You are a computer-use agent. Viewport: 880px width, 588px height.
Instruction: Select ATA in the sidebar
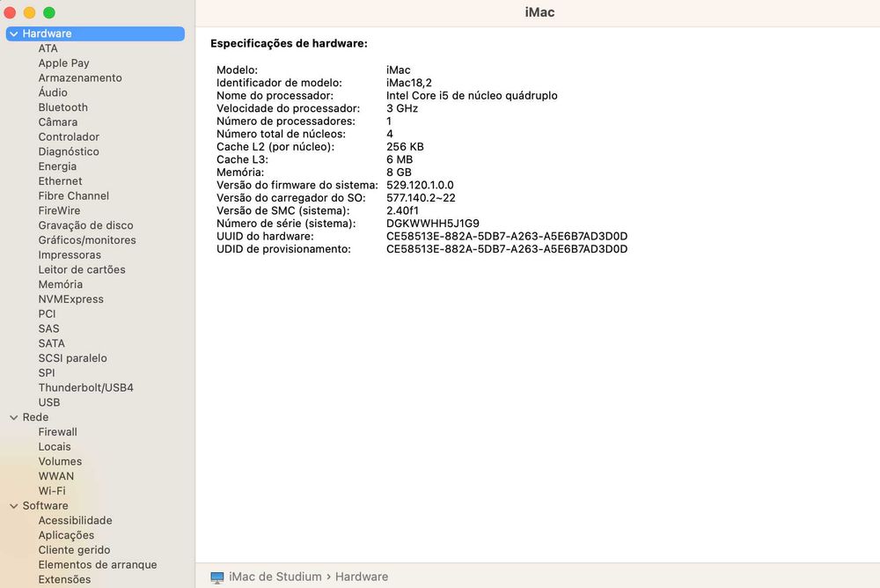point(48,48)
